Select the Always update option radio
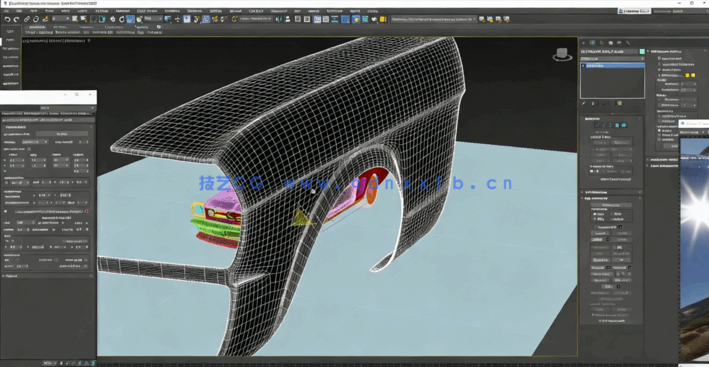Viewport: 709px width, 367px height. click(659, 130)
